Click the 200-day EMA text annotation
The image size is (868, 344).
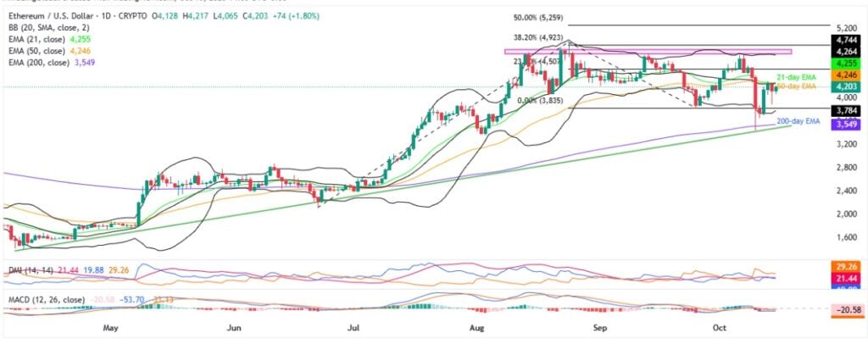click(798, 122)
